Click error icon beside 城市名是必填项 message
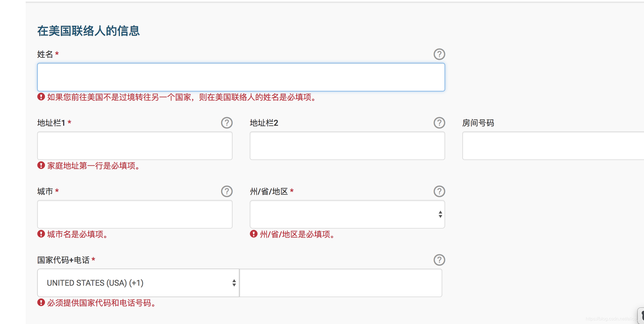 (41, 234)
